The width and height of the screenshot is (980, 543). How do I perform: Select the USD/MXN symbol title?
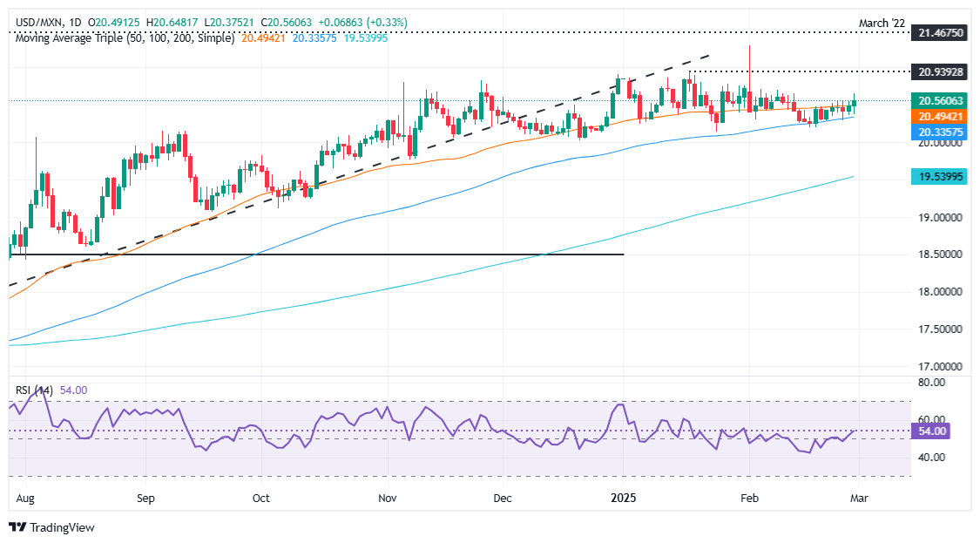click(x=38, y=23)
